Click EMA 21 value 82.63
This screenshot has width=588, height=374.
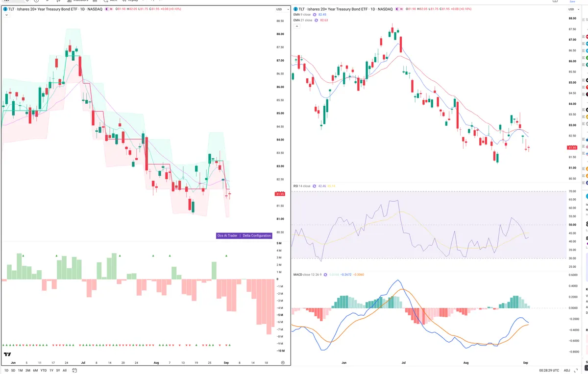(324, 20)
